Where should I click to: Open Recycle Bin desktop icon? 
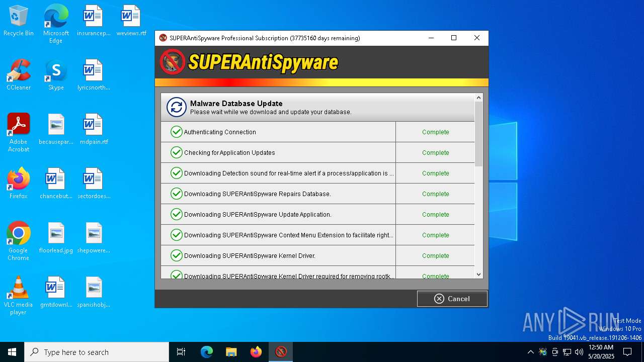19,21
